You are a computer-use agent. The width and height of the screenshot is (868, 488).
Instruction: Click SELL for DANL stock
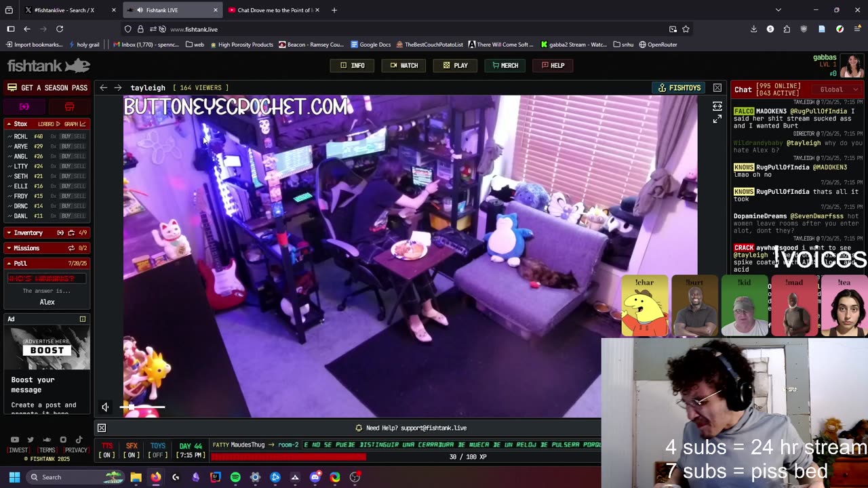pos(79,216)
